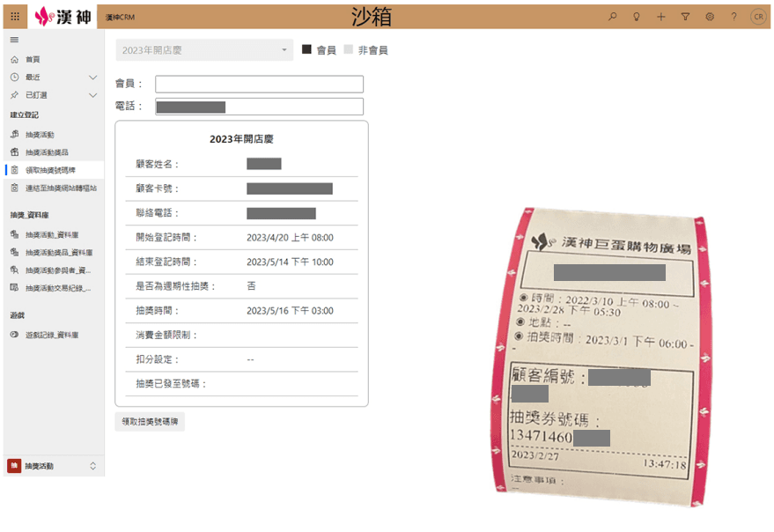The width and height of the screenshot is (774, 532).
Task: Click the 漢神CRM app name link
Action: point(120,17)
